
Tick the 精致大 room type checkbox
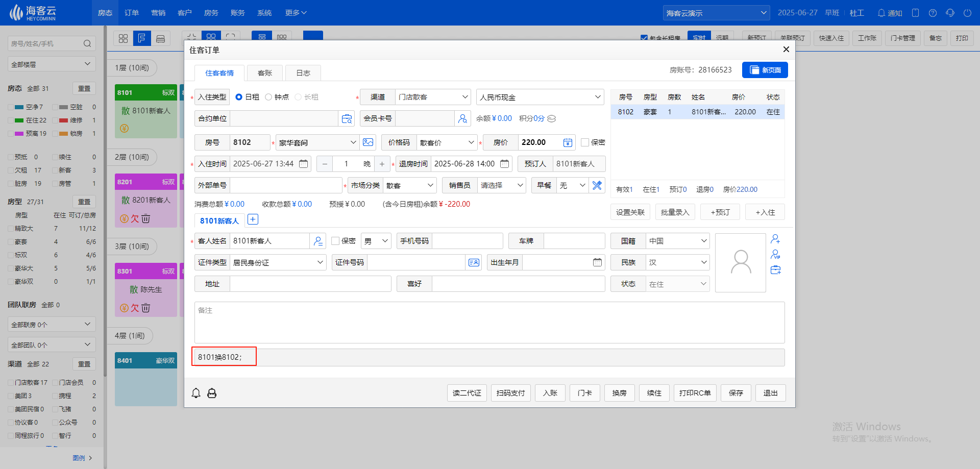(11, 229)
